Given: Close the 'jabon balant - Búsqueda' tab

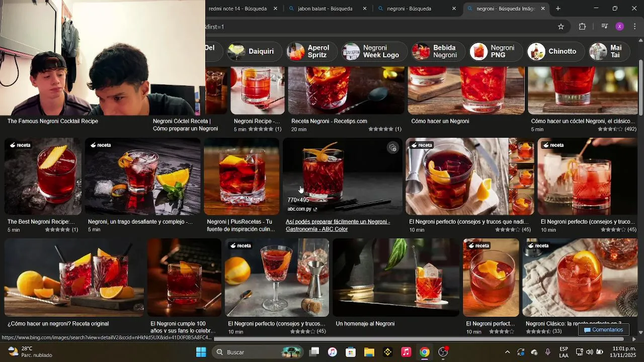Looking at the screenshot, I should (365, 9).
